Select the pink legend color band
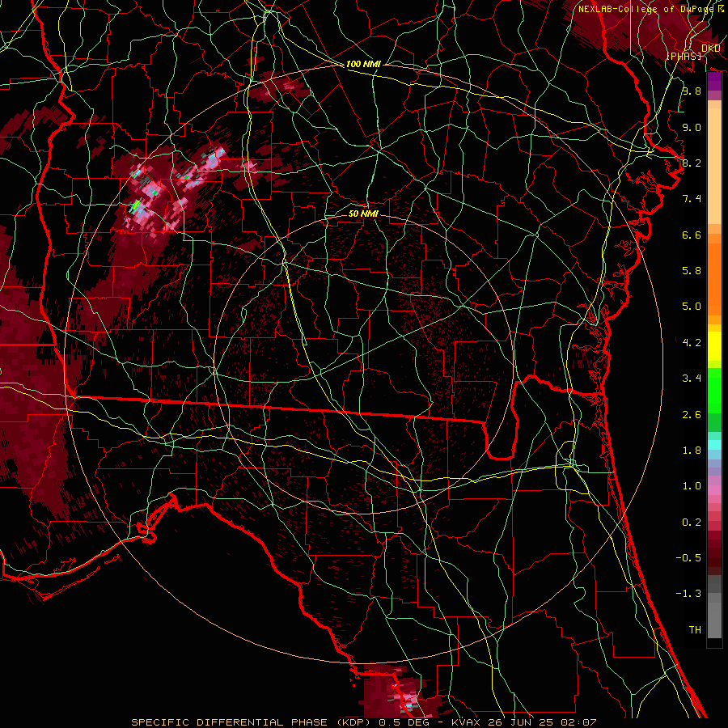The image size is (728, 728). pos(714,490)
